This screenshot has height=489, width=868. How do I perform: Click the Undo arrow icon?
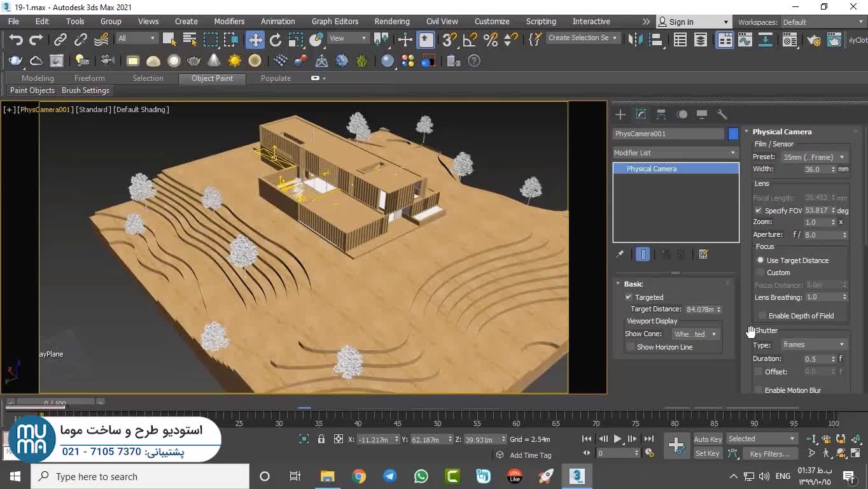[x=16, y=39]
